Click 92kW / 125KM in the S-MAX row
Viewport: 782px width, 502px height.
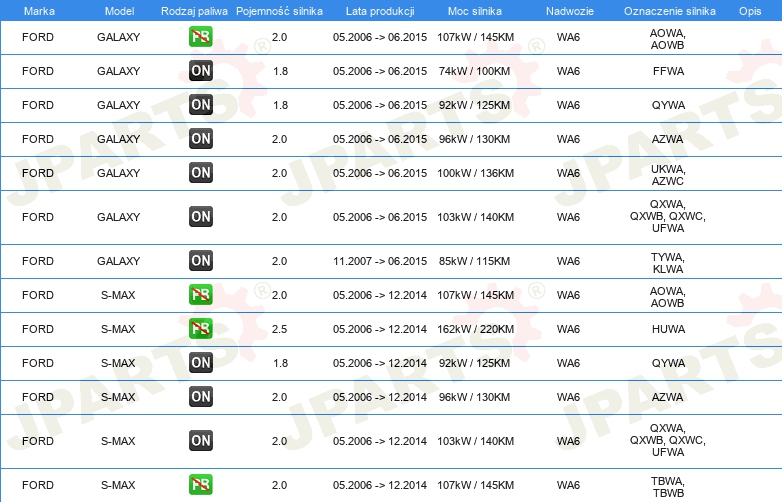click(x=474, y=363)
